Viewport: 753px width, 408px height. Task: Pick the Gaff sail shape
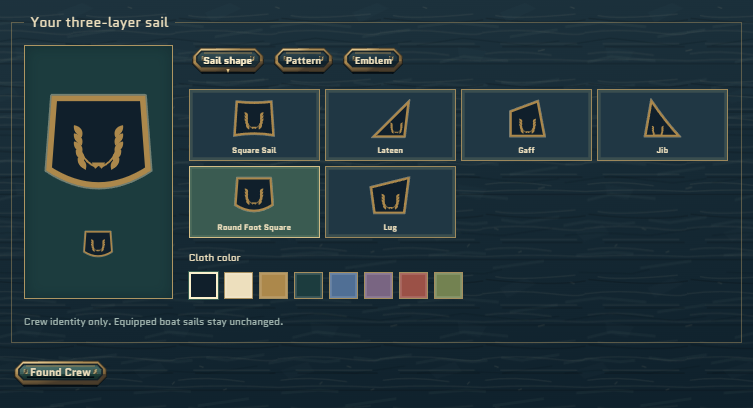[526, 125]
